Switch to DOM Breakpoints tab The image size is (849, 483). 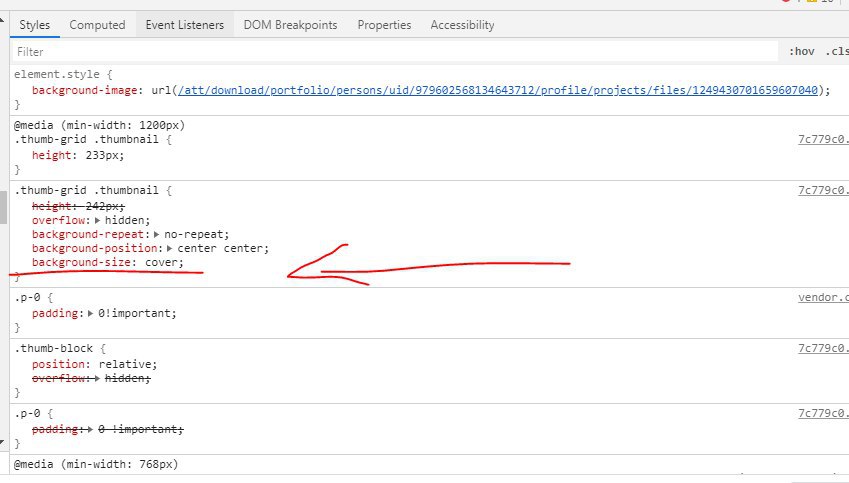[290, 25]
